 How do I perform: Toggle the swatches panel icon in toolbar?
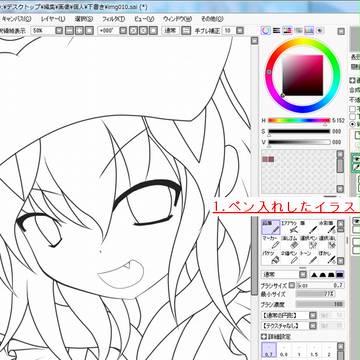tap(309, 31)
